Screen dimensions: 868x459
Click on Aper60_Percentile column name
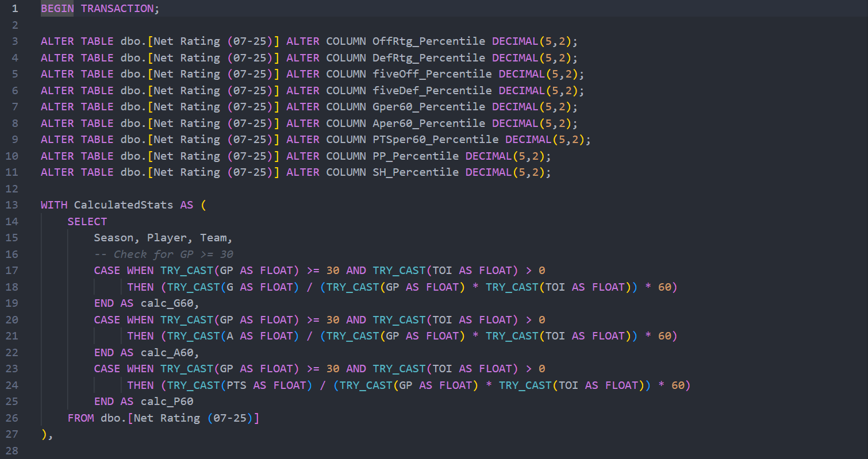[429, 124]
